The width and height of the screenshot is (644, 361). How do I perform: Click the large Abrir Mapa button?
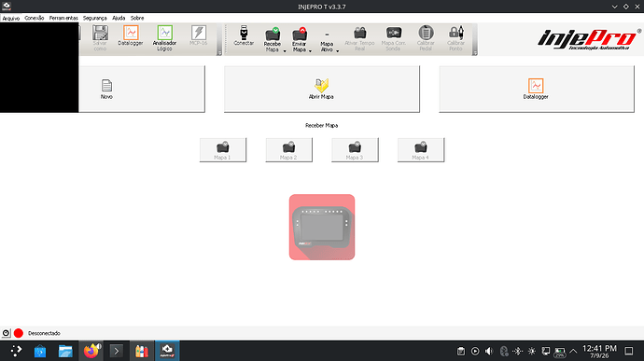[322, 89]
